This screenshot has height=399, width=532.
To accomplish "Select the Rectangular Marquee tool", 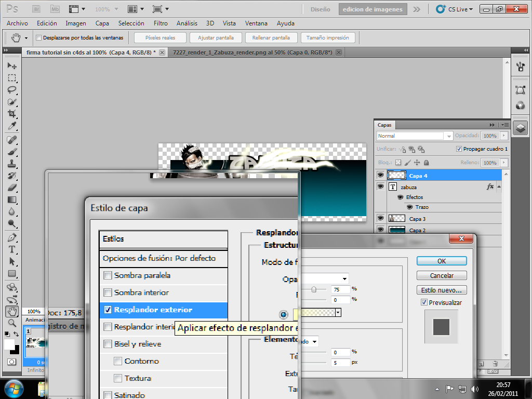I will [x=12, y=78].
